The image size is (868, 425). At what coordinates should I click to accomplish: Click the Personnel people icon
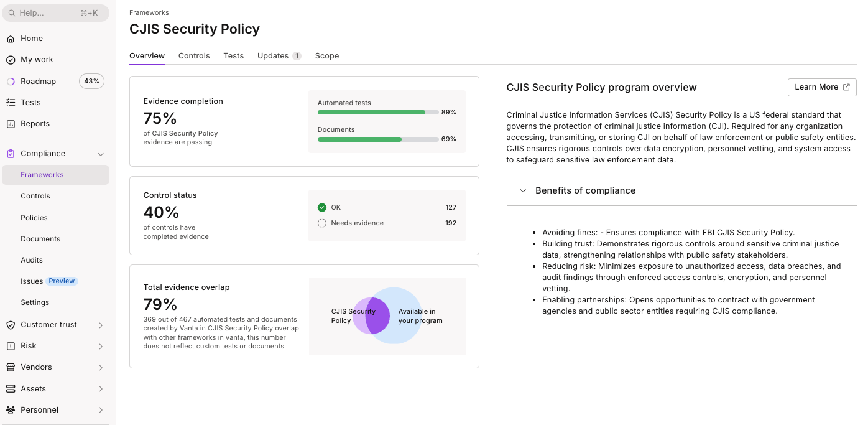pyautogui.click(x=11, y=410)
